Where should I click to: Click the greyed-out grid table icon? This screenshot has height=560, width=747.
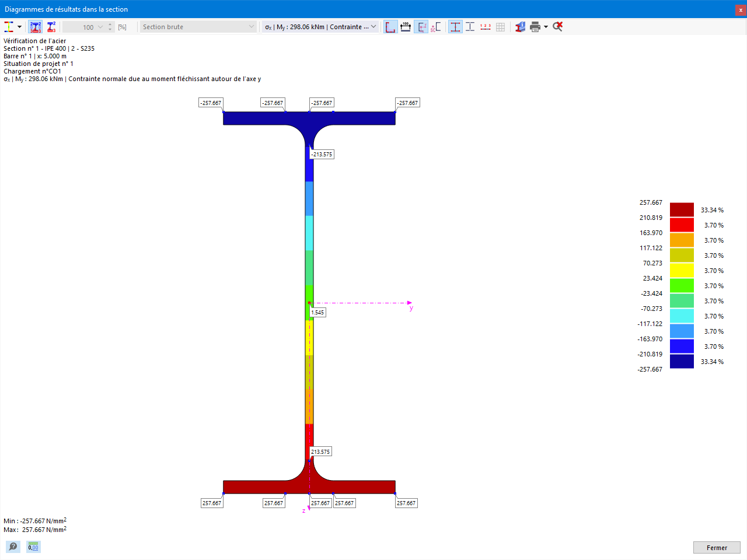[500, 27]
